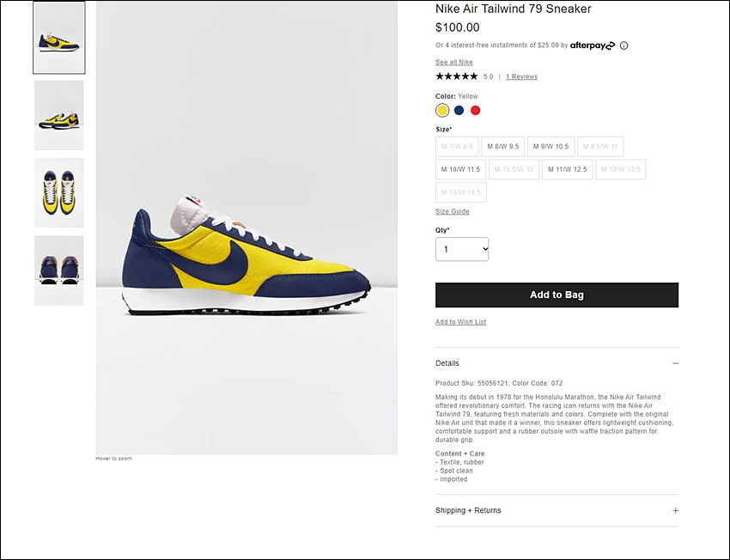Choose size M 10/W 11.5
Image resolution: width=730 pixels, height=560 pixels.
point(460,169)
